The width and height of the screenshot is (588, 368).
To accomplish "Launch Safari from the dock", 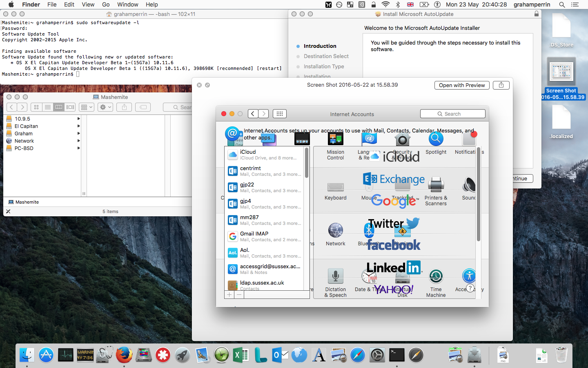I will click(358, 355).
